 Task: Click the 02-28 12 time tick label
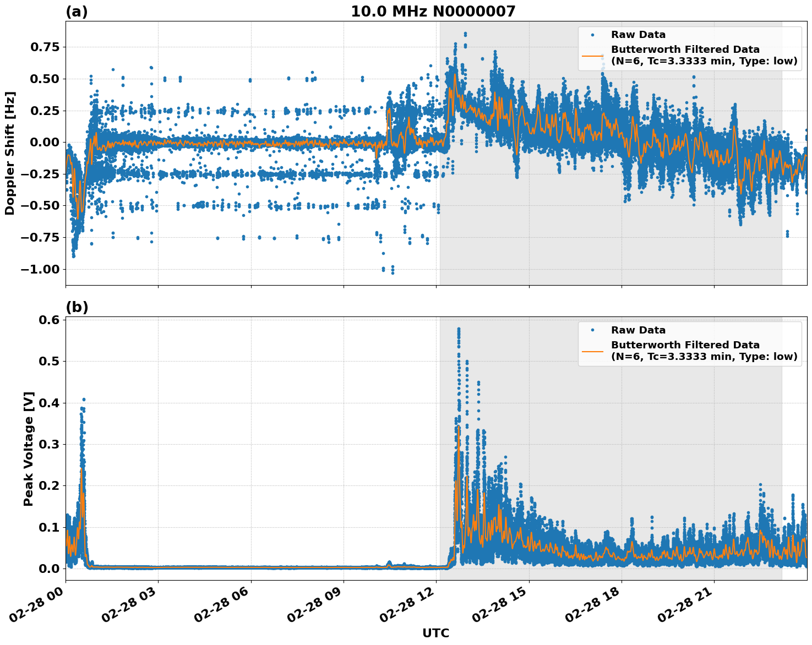click(410, 604)
